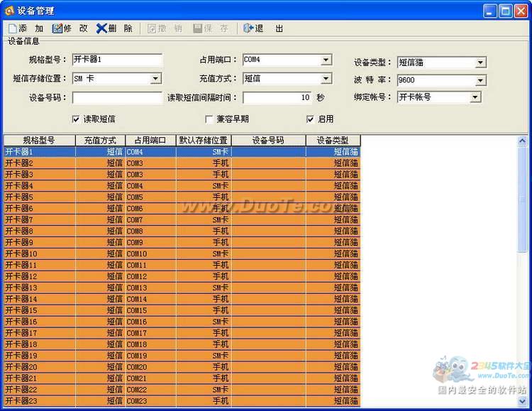The width and height of the screenshot is (532, 411).
Task: Click the 删除 (Delete) X icon
Action: 102,28
